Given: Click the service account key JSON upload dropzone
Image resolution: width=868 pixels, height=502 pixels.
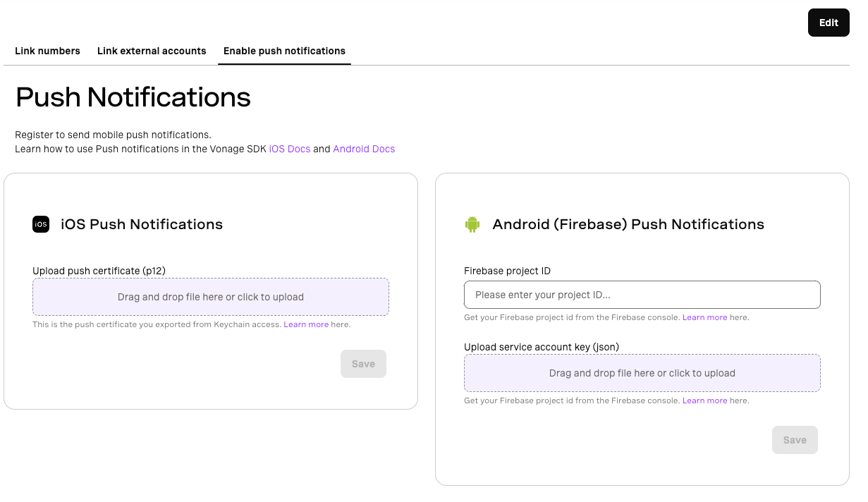Looking at the screenshot, I should pyautogui.click(x=642, y=373).
